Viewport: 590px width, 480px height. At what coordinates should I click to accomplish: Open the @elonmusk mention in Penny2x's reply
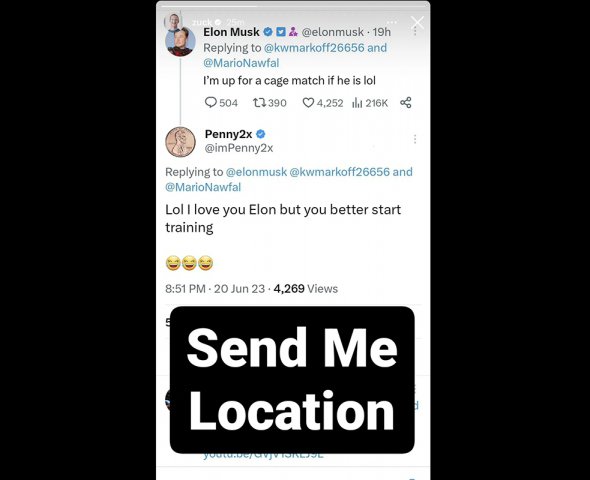256,172
